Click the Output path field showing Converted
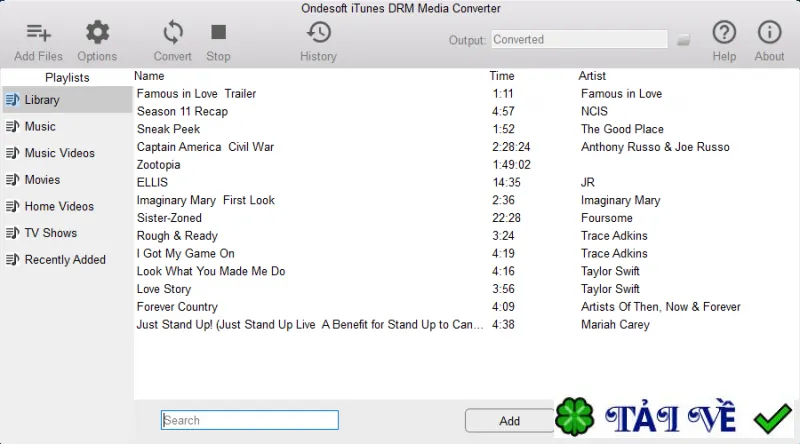 pyautogui.click(x=579, y=39)
